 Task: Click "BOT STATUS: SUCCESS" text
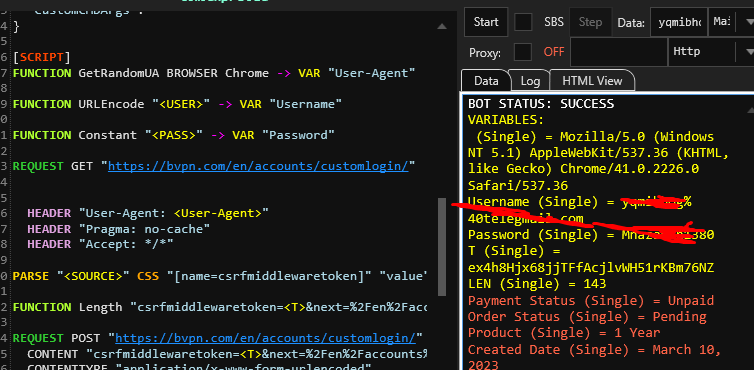[541, 103]
